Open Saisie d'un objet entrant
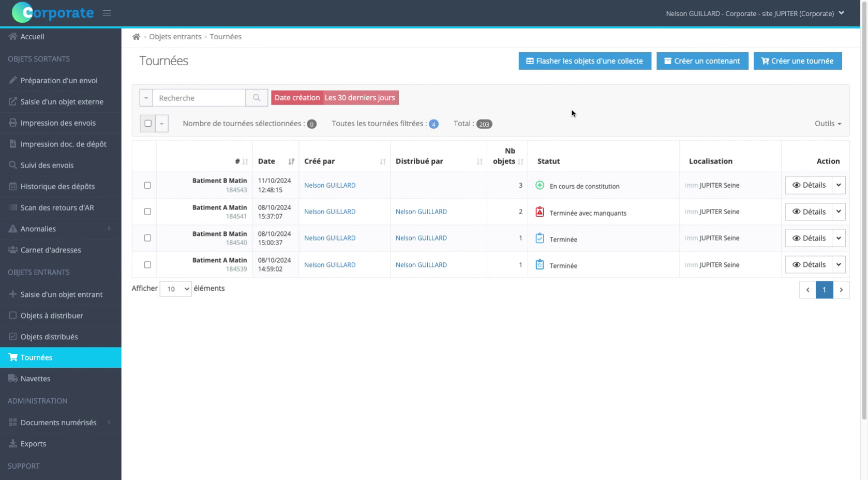 [x=61, y=294]
